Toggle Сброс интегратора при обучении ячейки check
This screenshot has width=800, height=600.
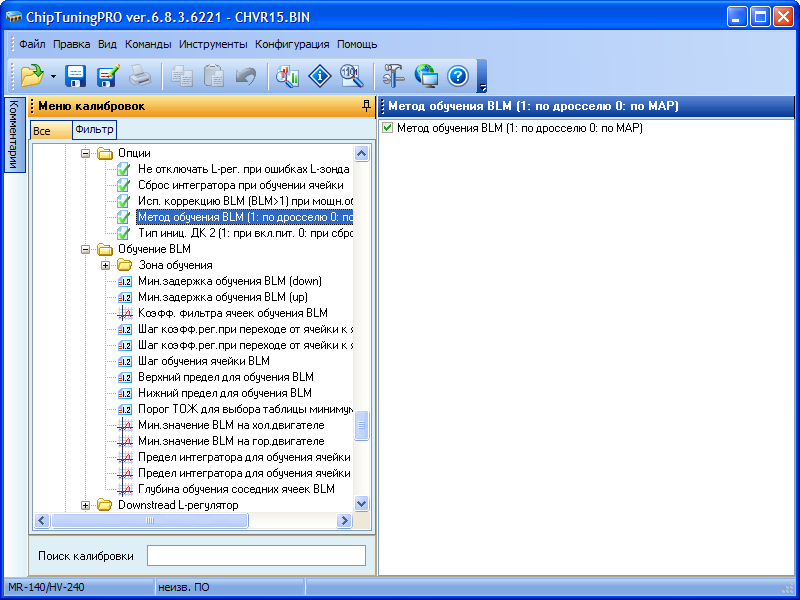pos(125,185)
